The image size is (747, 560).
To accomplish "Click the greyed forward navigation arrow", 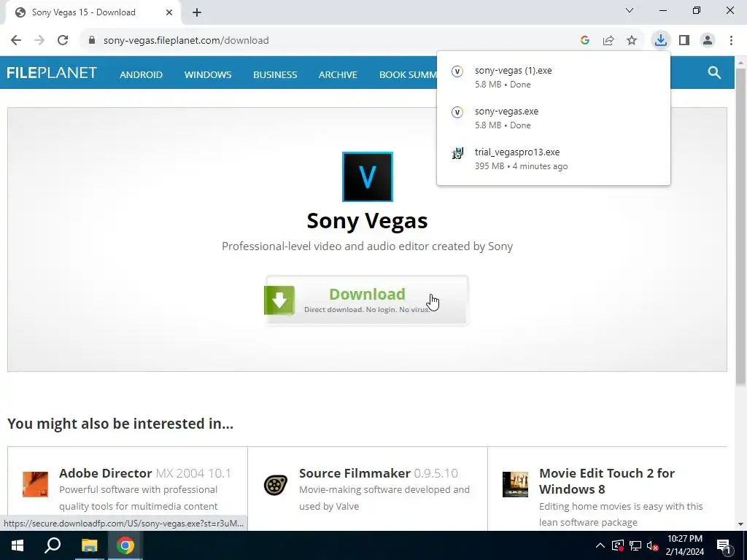I will click(39, 41).
